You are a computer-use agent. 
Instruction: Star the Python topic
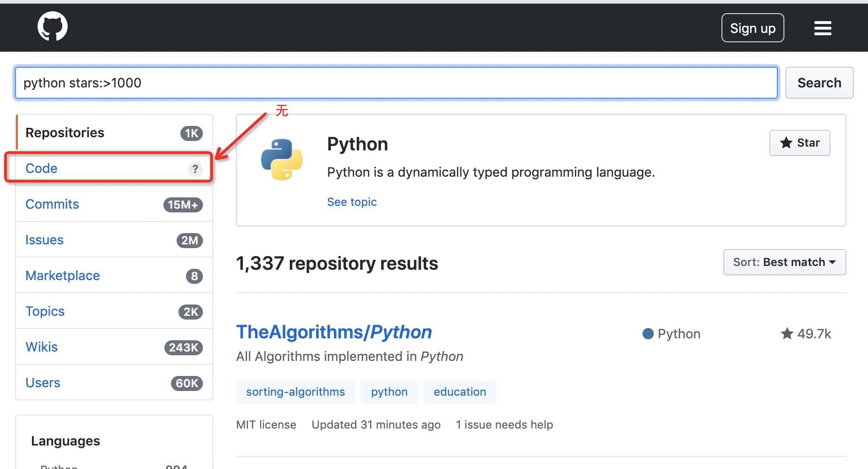(799, 143)
